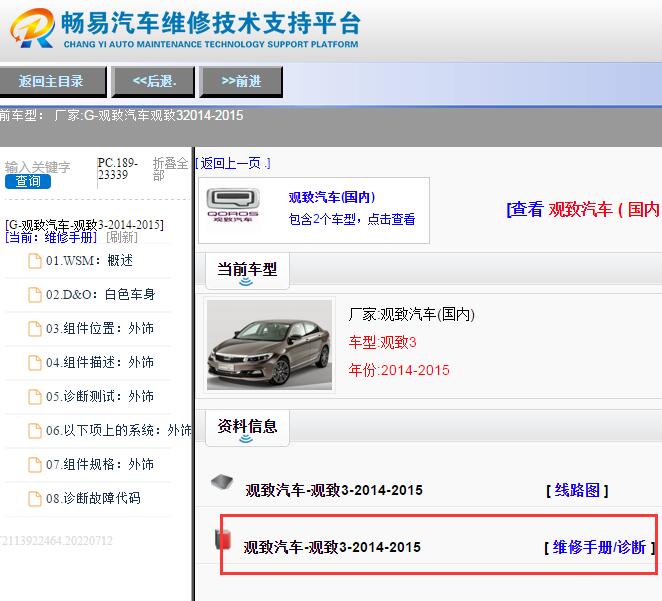Go back with the <<后退 button
Viewport: 662px width, 601px height.
click(154, 81)
